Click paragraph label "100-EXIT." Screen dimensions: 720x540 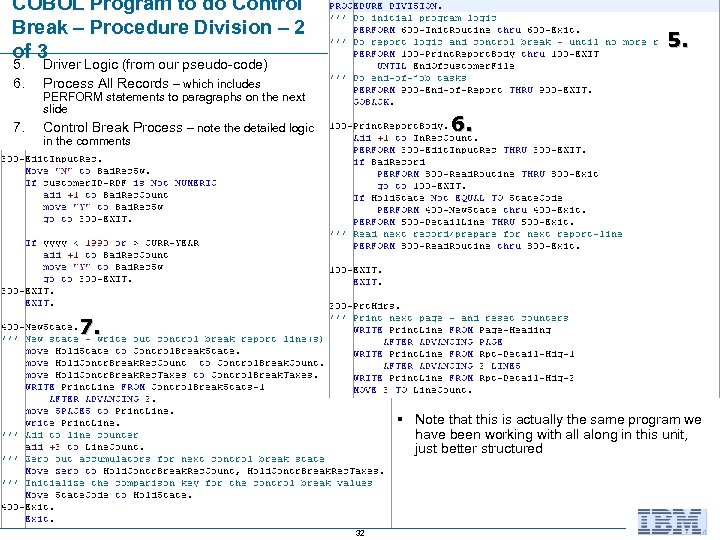pyautogui.click(x=356, y=270)
